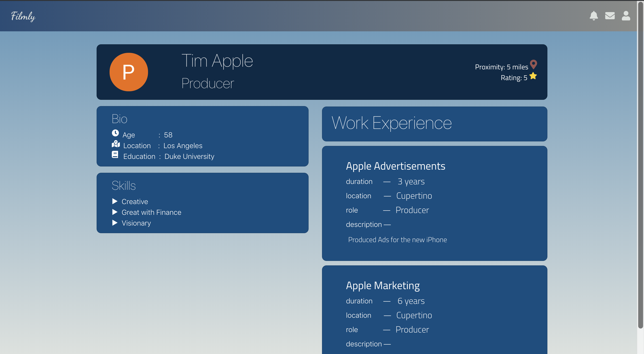This screenshot has width=644, height=354.
Task: Open the Apple Marketing entry title
Action: tap(383, 286)
